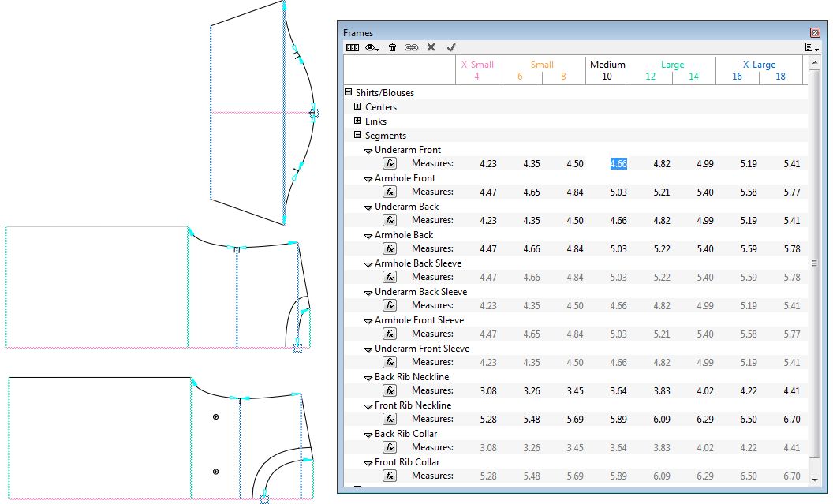Click the highlighted 4.66 measure cell
833x504 pixels.
(x=618, y=164)
